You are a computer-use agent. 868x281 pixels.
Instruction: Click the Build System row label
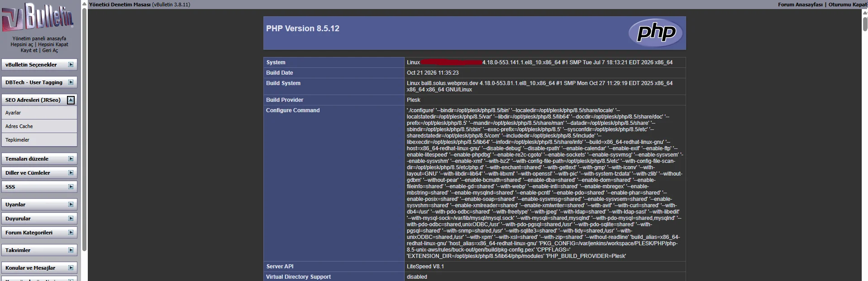[x=283, y=83]
